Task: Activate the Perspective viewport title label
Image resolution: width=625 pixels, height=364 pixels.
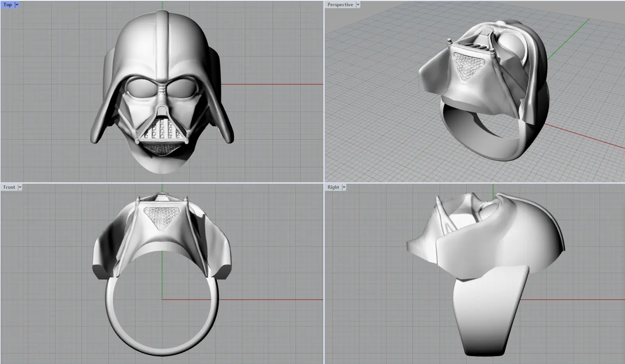Action: pyautogui.click(x=340, y=5)
